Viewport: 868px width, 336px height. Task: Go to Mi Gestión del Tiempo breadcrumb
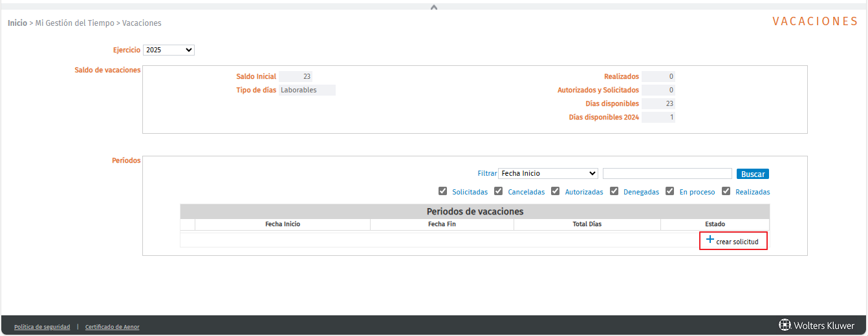pos(74,23)
